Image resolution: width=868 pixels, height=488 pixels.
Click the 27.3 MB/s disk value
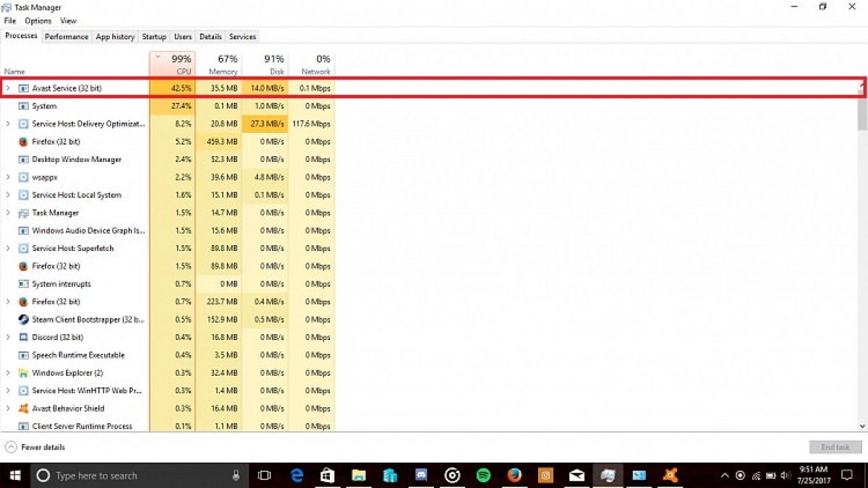click(x=267, y=124)
